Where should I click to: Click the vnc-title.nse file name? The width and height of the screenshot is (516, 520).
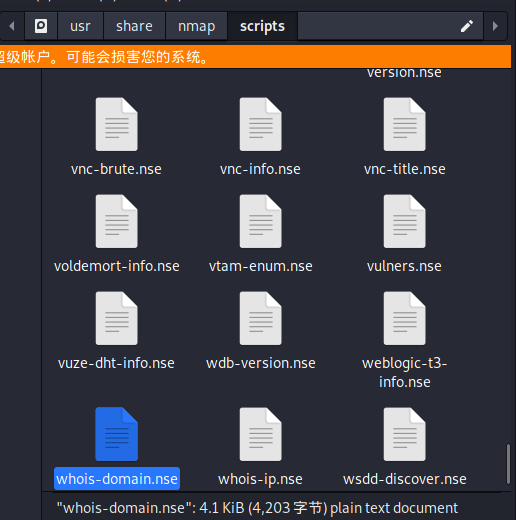404,169
